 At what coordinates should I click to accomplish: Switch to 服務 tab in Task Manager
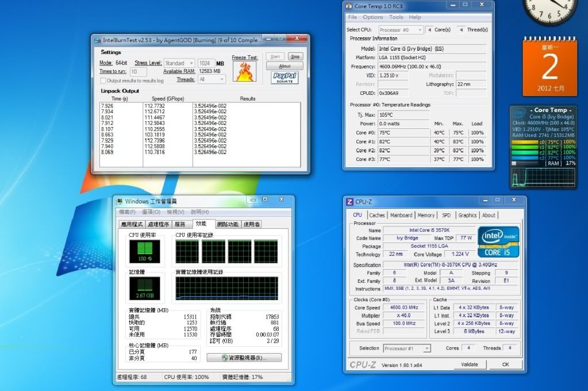pos(180,224)
